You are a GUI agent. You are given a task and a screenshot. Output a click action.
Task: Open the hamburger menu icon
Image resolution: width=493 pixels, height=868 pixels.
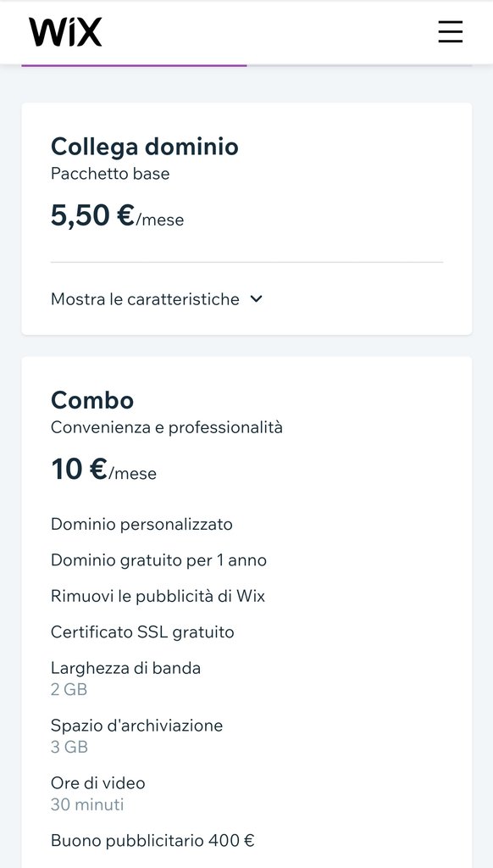pyautogui.click(x=451, y=31)
